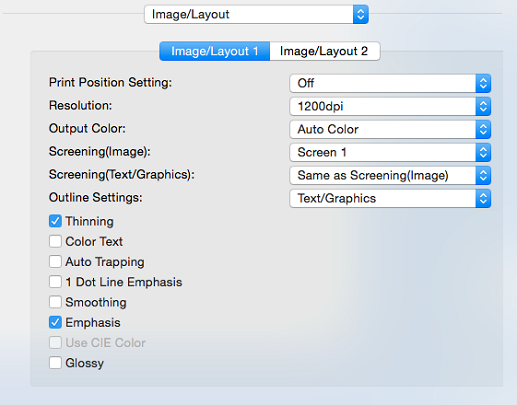Uncheck the Thinning checkbox
Screen dimensions: 517x405
click(x=55, y=221)
